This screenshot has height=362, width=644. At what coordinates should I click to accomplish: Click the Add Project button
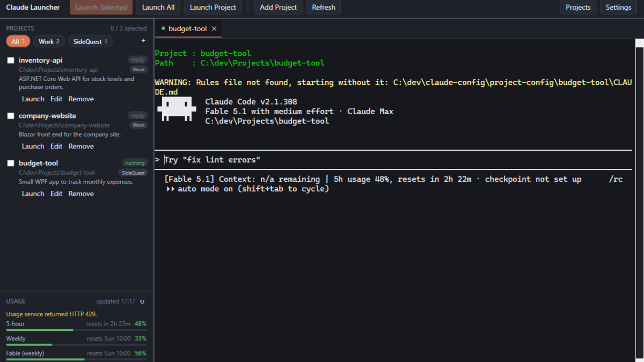pos(279,8)
